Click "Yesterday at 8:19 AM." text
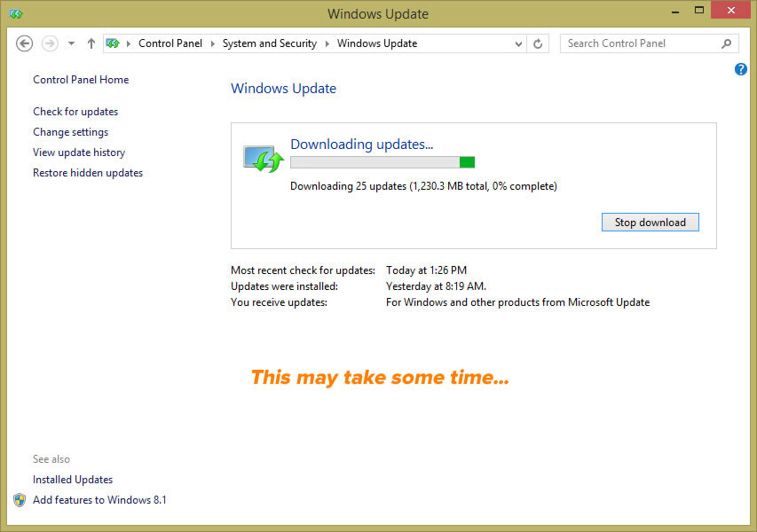The image size is (757, 532). pyautogui.click(x=436, y=286)
